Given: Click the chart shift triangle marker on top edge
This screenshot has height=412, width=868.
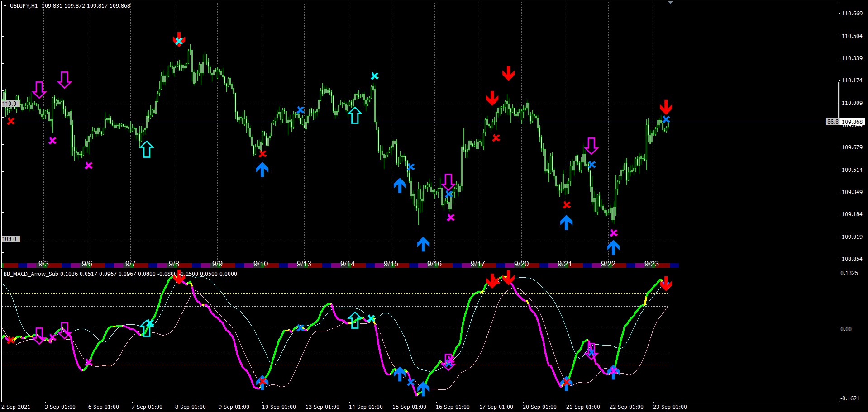Looking at the screenshot, I should 670,3.
